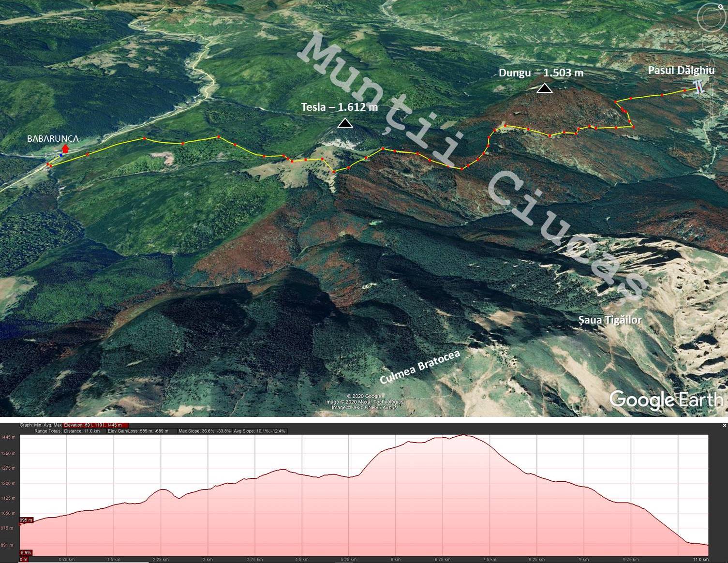The height and width of the screenshot is (563, 728).
Task: Click the 5.9% slope indicator label
Action: click(26, 552)
